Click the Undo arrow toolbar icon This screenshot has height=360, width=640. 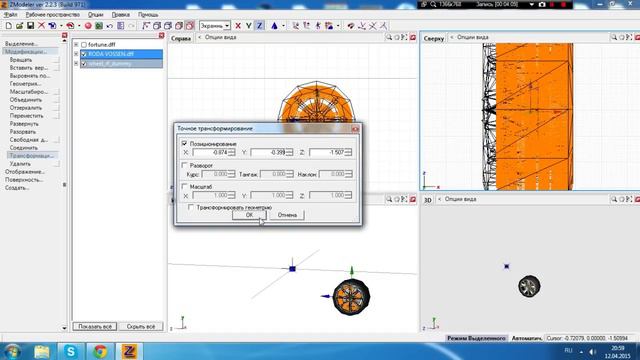point(110,26)
